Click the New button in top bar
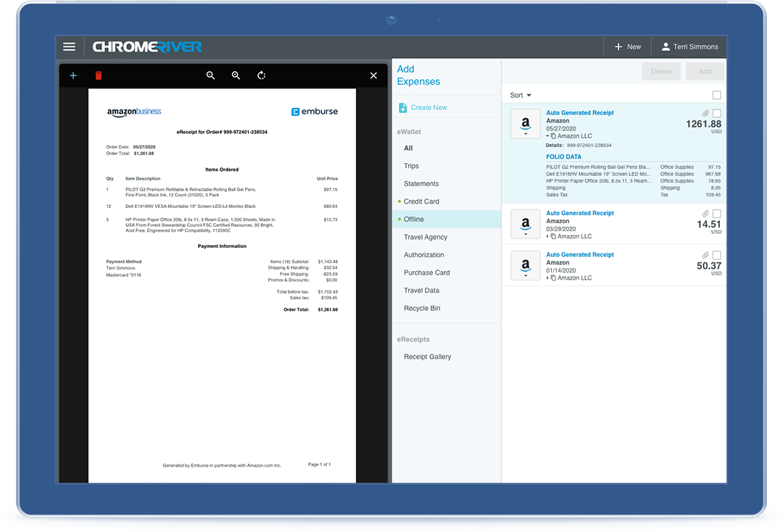 point(628,47)
